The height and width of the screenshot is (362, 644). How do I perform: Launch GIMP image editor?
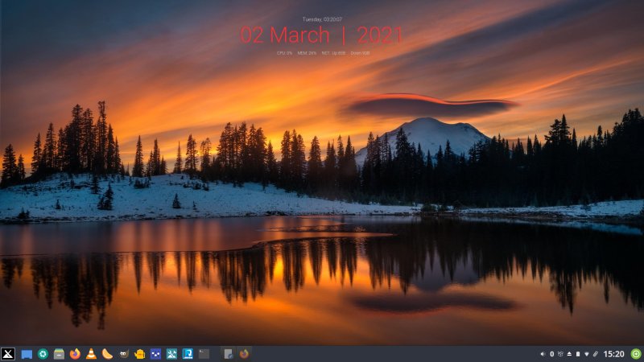coord(124,354)
